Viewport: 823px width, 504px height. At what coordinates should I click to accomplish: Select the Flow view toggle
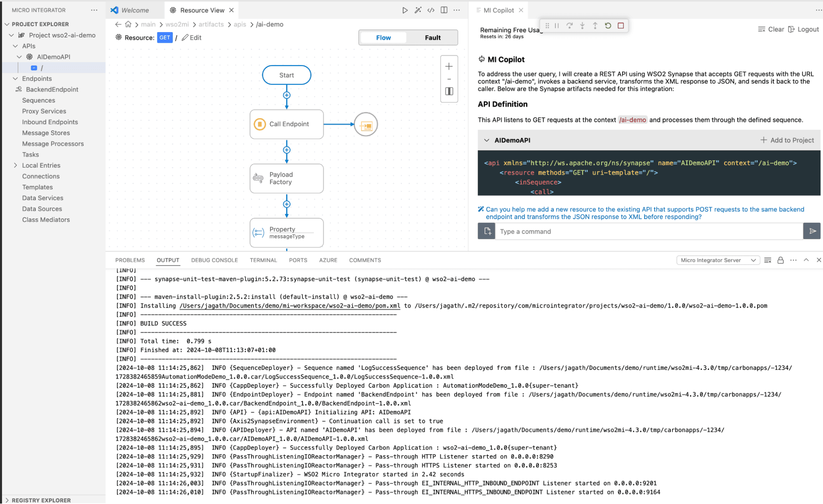[383, 37]
